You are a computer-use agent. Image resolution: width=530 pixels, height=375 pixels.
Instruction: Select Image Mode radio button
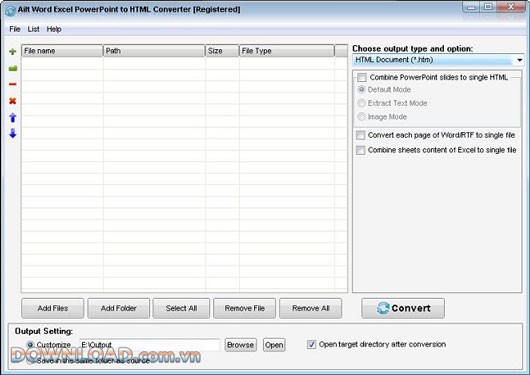361,117
